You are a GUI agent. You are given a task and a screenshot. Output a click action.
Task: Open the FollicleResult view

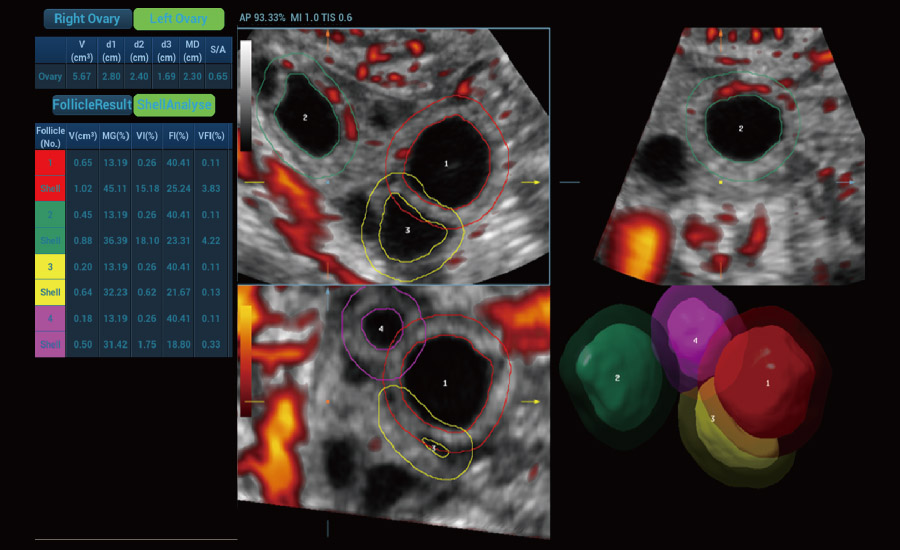(x=92, y=104)
